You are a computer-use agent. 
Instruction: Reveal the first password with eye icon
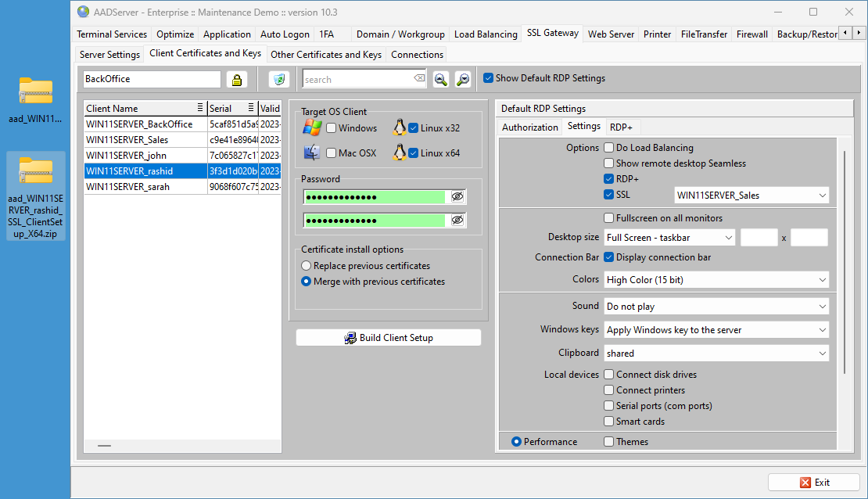(x=457, y=196)
